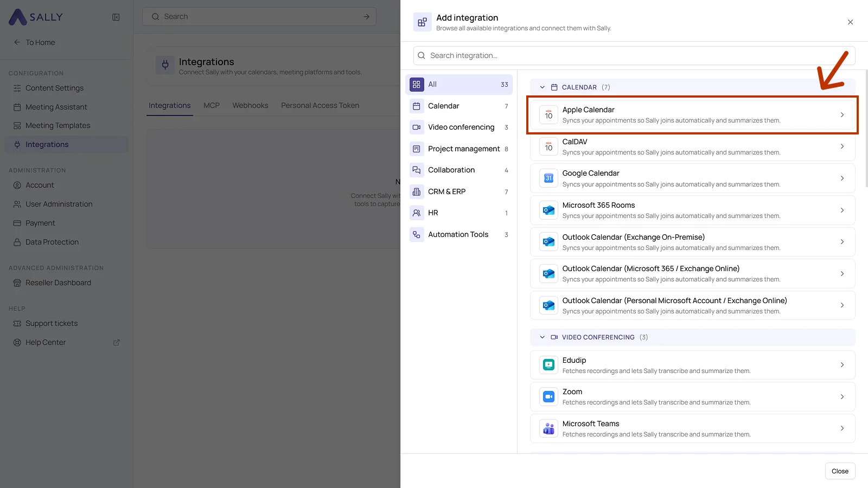Image resolution: width=868 pixels, height=488 pixels.
Task: Filter by CRM & ERP category
Action: pos(459,191)
